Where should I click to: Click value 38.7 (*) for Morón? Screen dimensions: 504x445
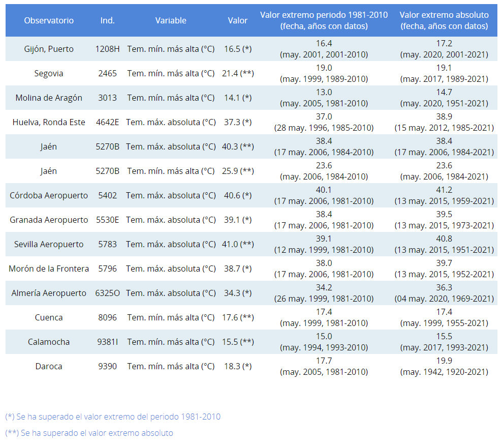click(x=238, y=269)
